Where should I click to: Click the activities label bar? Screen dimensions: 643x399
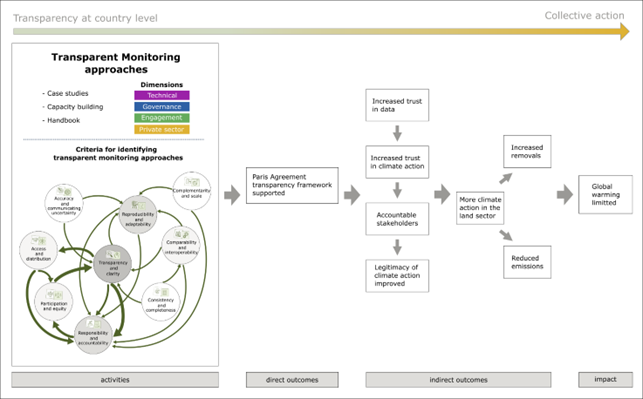(115, 380)
